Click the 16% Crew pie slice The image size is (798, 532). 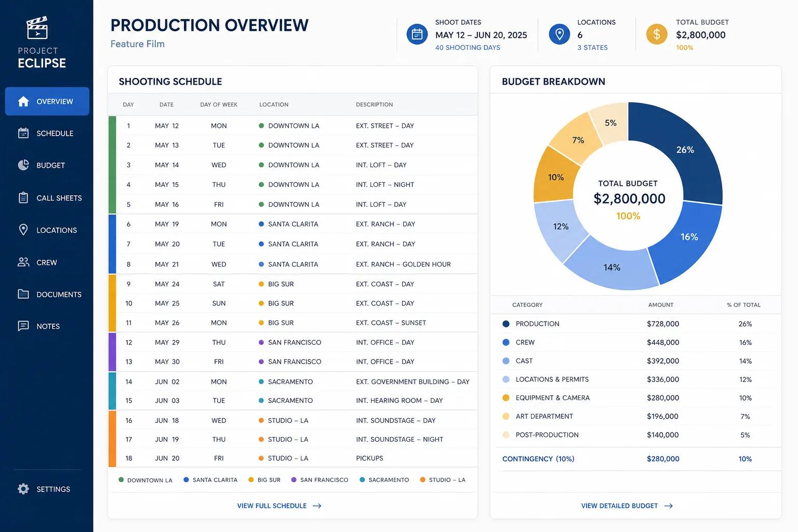[689, 237]
